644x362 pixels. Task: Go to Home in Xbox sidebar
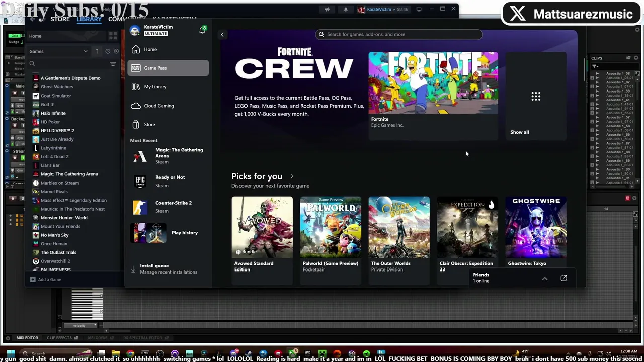(168, 49)
